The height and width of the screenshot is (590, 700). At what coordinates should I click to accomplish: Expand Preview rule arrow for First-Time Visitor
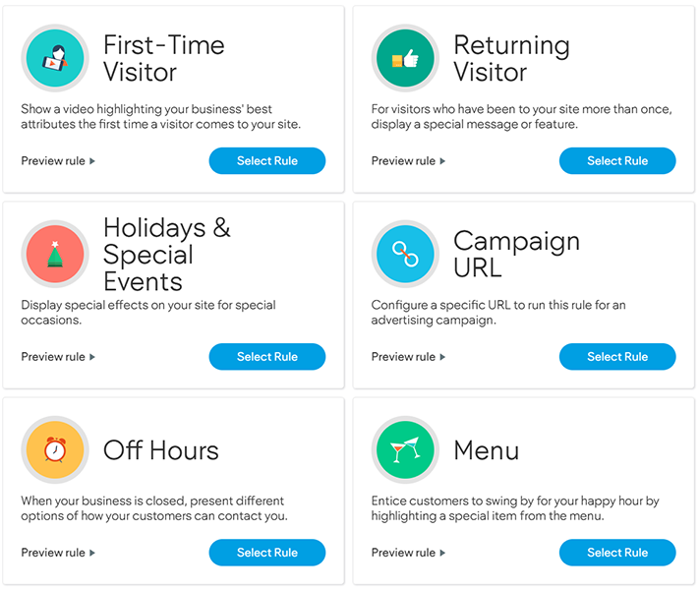(x=92, y=161)
